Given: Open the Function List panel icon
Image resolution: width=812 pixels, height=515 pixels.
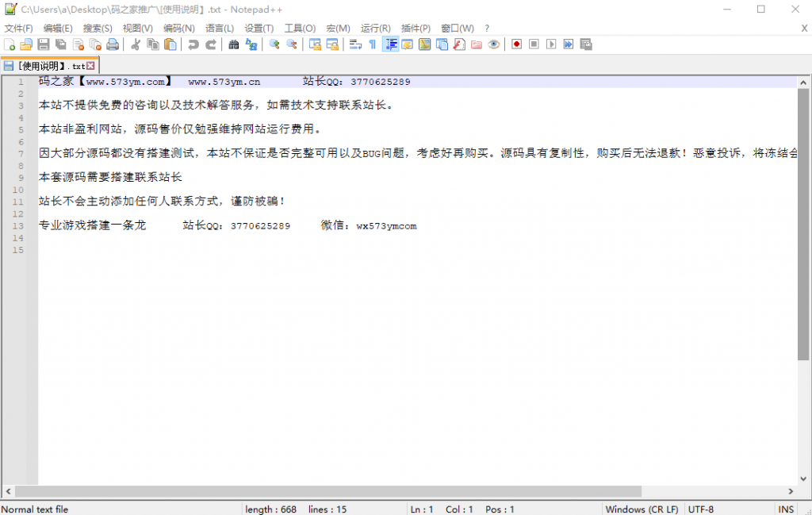Looking at the screenshot, I should 459,44.
